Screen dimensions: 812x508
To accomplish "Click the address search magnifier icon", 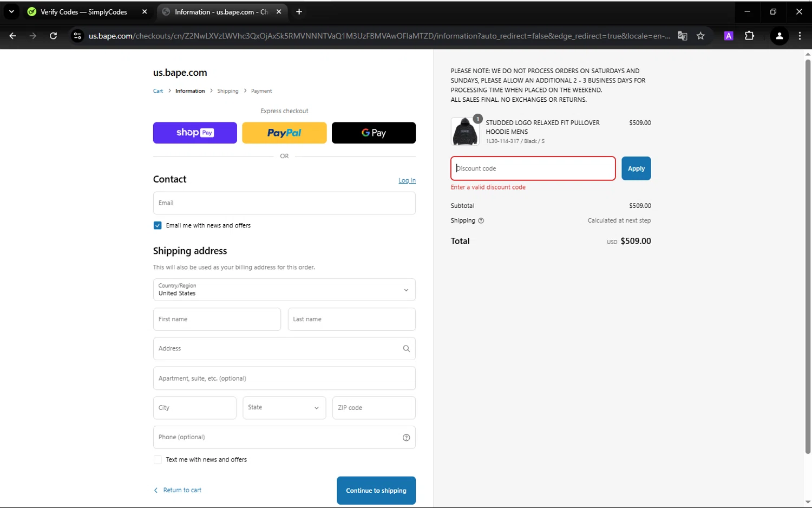I will (407, 349).
